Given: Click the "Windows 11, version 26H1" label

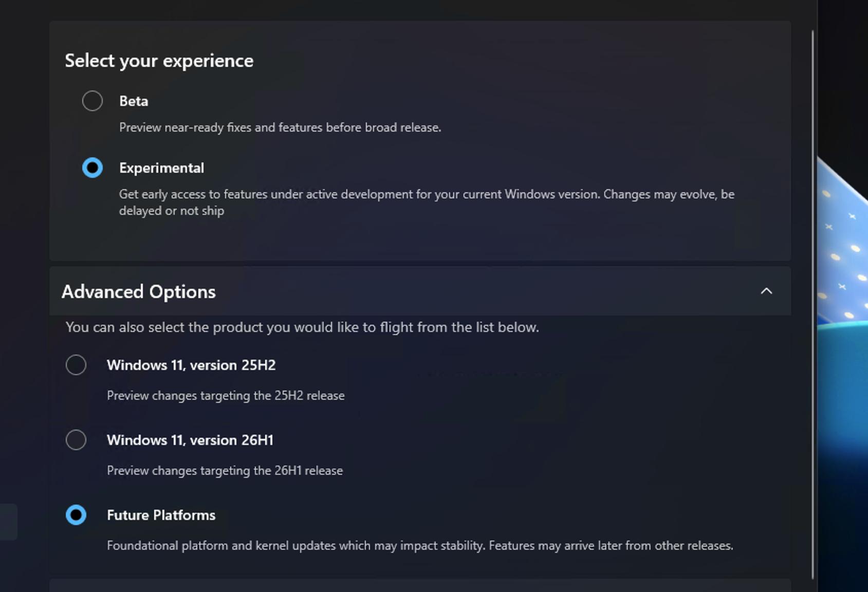Looking at the screenshot, I should point(190,440).
